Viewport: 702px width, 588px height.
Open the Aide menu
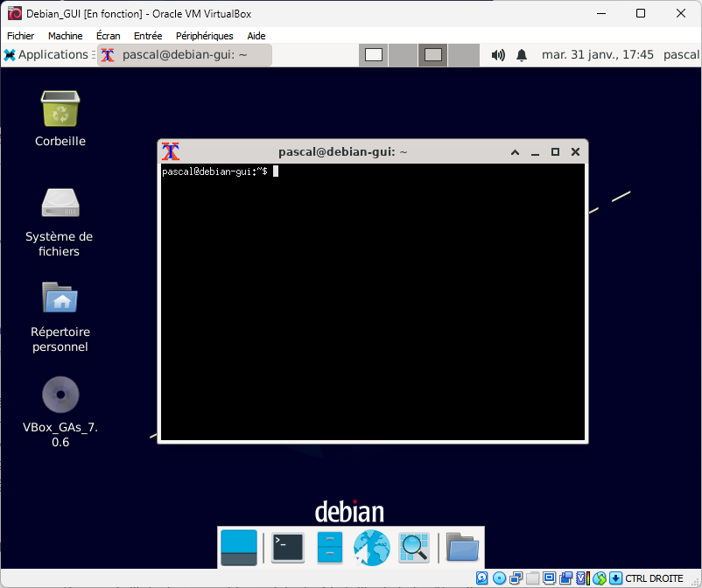256,36
